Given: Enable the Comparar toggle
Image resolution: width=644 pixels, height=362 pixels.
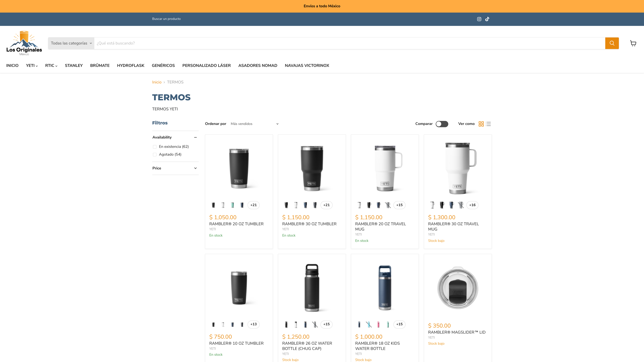Looking at the screenshot, I should pos(442,124).
